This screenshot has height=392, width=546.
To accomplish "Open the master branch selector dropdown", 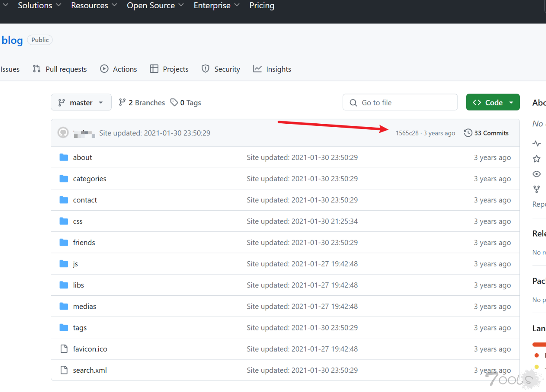I will [81, 102].
